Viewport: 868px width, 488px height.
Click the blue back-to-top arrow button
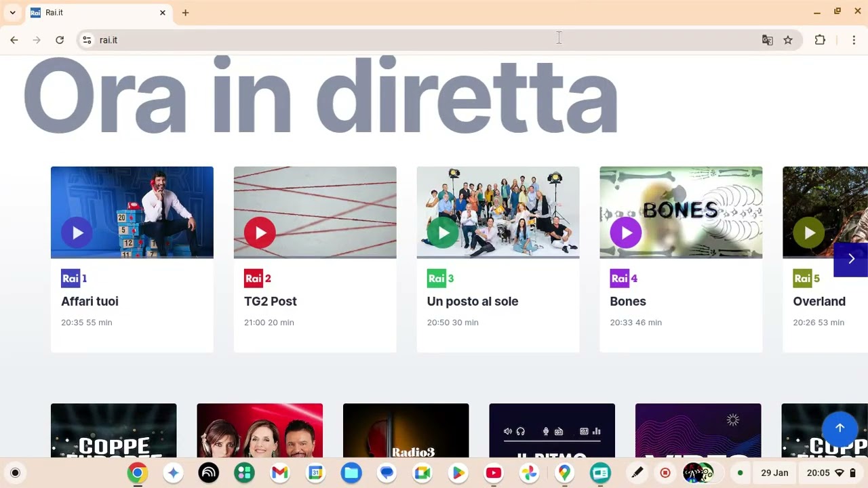840,428
